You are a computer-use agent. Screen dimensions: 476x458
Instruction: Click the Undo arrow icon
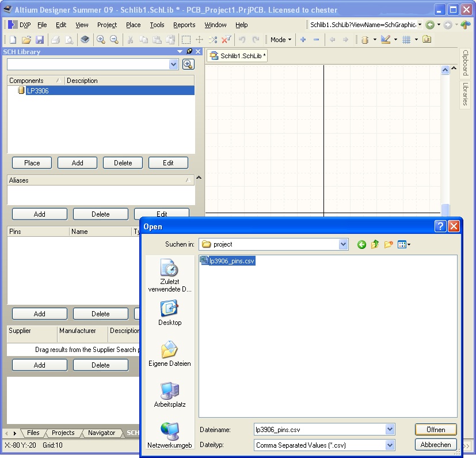[x=242, y=40]
